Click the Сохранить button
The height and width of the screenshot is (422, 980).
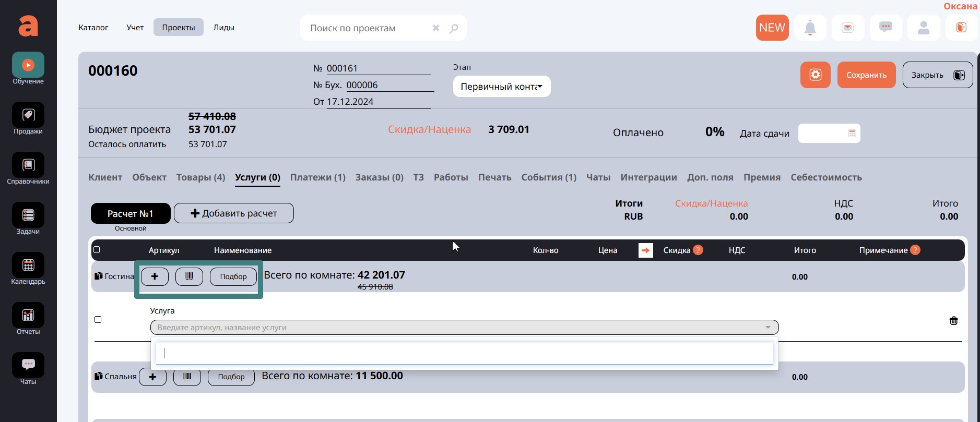866,75
